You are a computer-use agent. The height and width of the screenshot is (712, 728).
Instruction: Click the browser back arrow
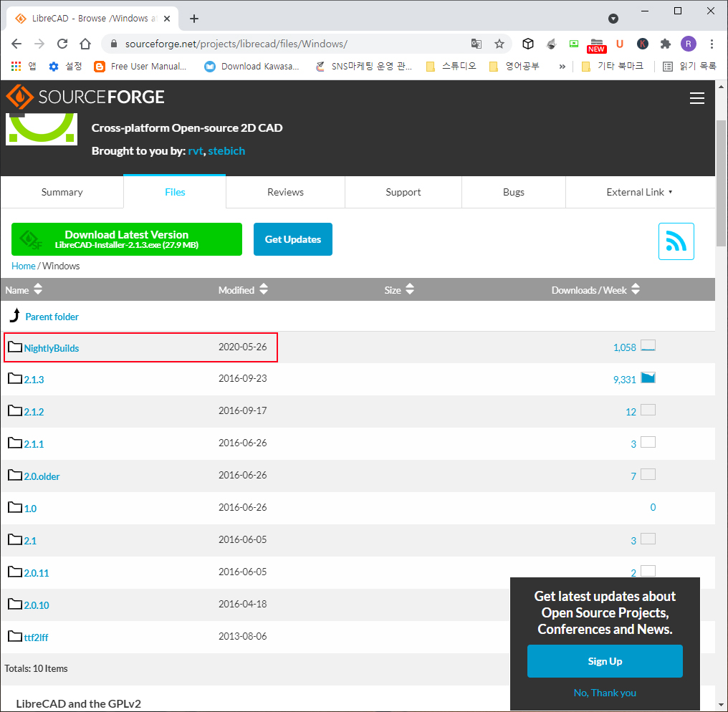(x=16, y=44)
